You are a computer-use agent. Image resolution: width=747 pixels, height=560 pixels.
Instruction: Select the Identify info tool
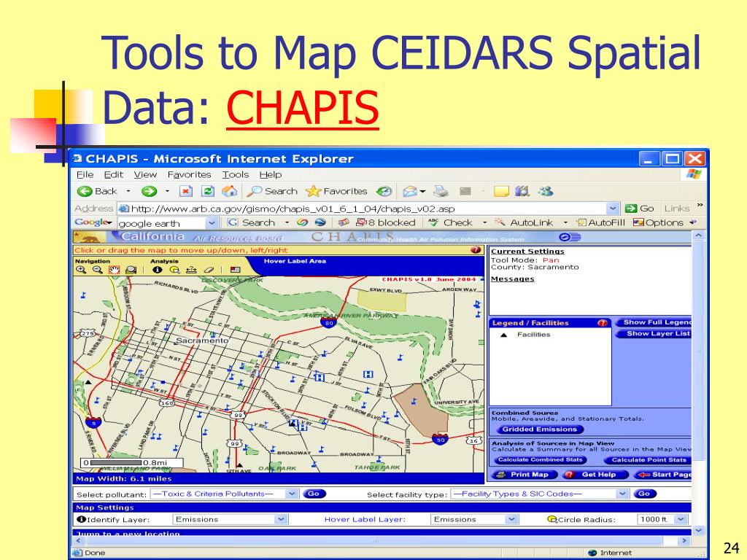158,270
